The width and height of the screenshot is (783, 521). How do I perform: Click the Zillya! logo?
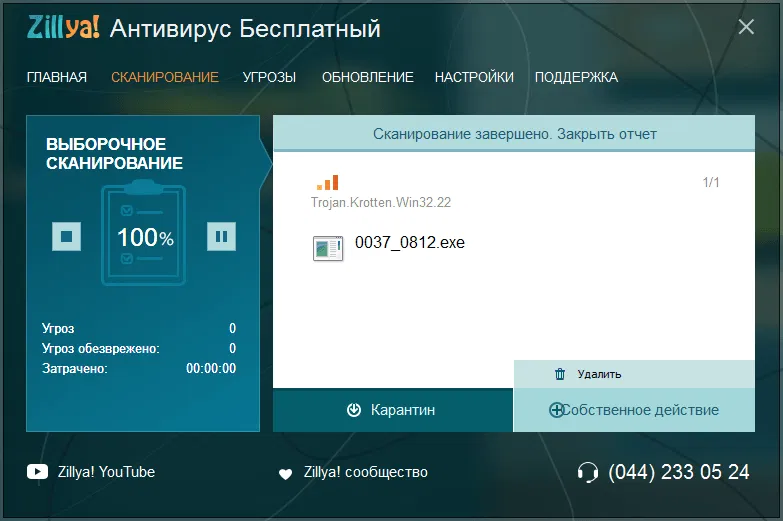tap(63, 27)
